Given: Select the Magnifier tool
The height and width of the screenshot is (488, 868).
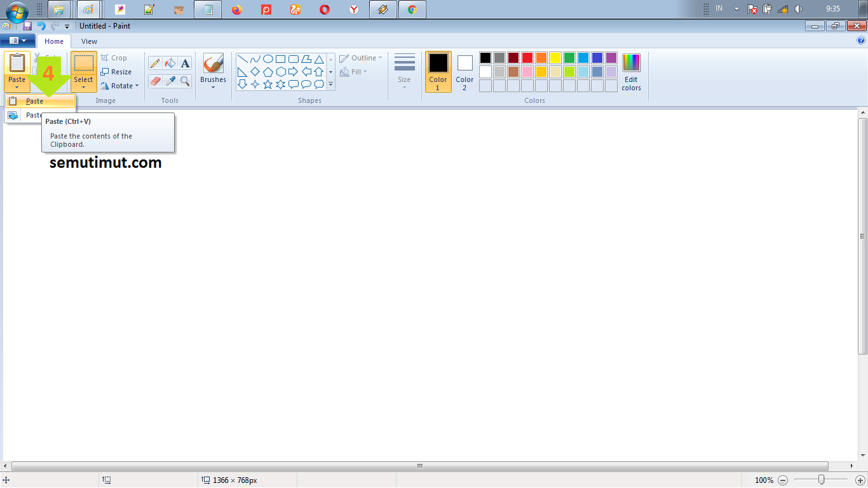Looking at the screenshot, I should [x=185, y=81].
